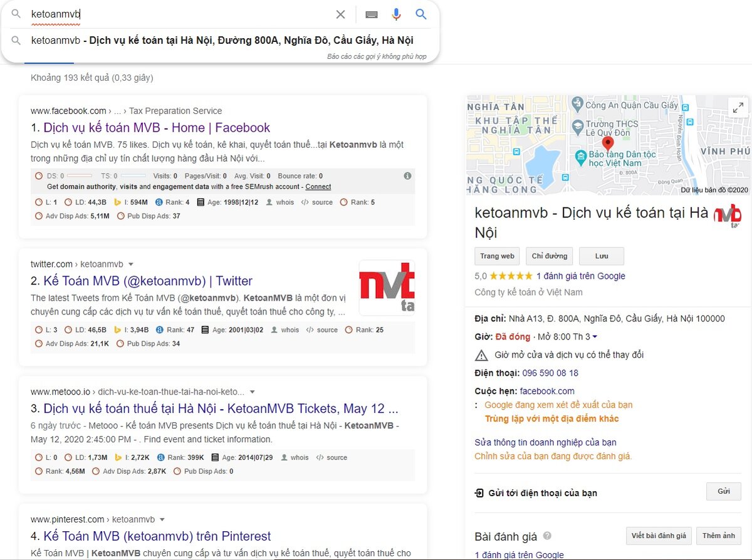
Task: Click source in the Facebook result bar
Action: coord(322,202)
